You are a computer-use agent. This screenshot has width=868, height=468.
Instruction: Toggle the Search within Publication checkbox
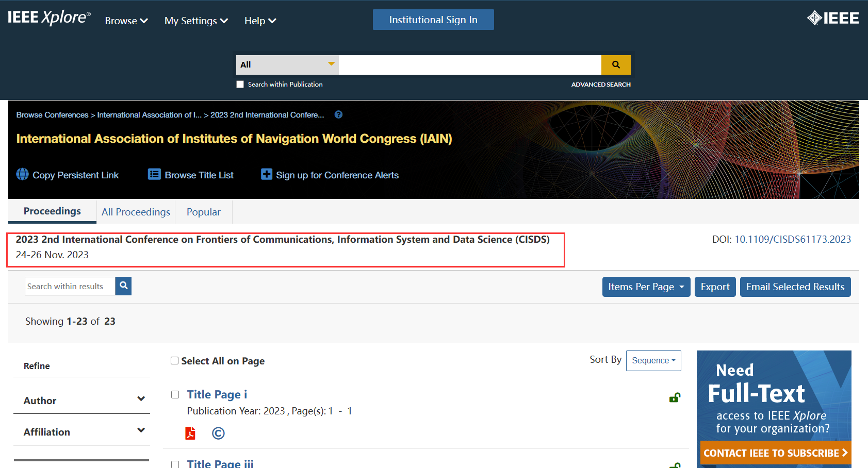click(x=240, y=84)
